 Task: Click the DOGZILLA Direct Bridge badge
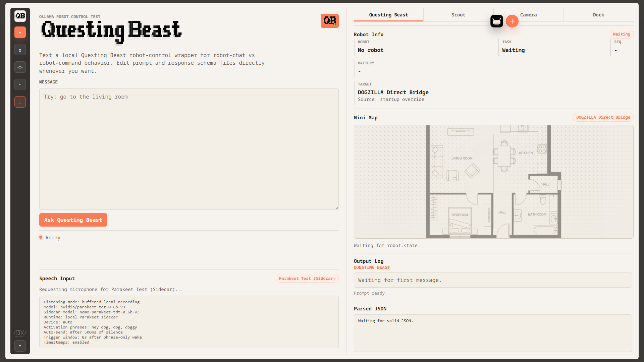(603, 117)
